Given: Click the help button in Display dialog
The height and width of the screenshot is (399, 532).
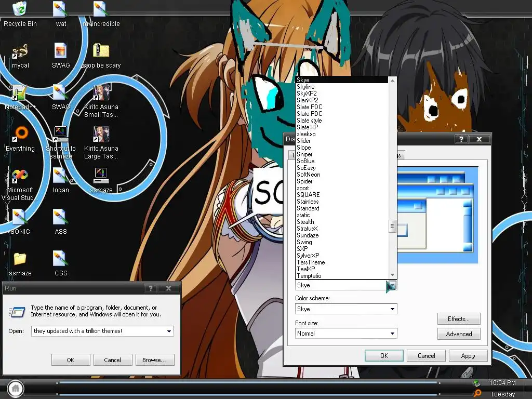Looking at the screenshot, I should tap(461, 139).
